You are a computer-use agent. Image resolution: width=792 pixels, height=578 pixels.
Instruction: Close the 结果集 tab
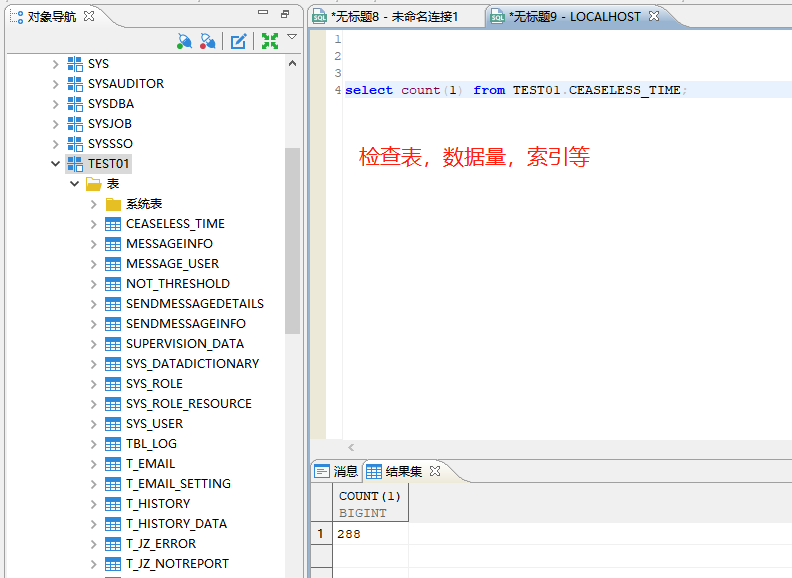[435, 471]
